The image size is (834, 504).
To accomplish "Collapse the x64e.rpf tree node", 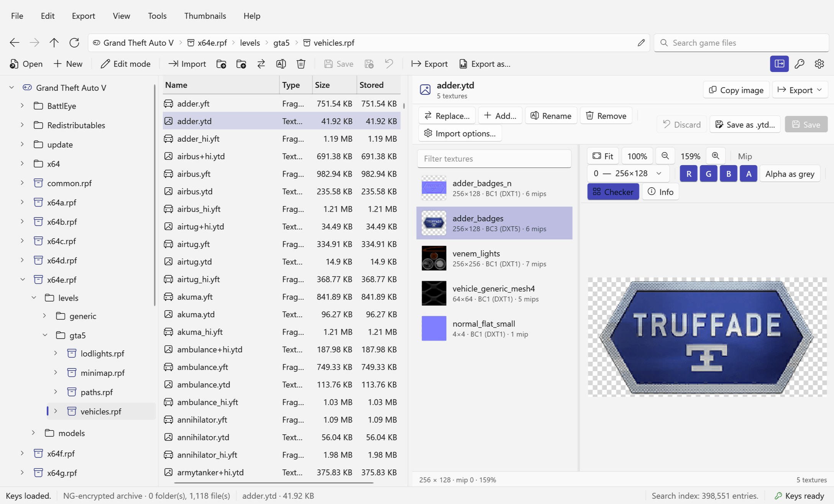I will (x=23, y=280).
